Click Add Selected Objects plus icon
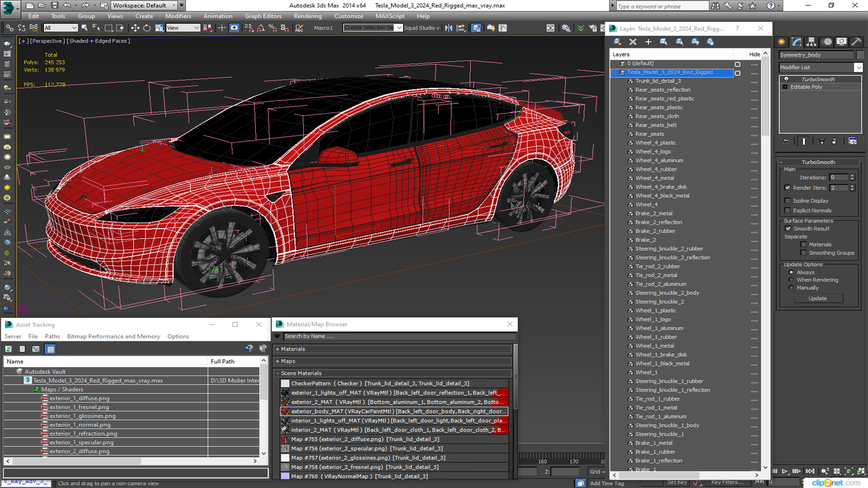 [648, 42]
